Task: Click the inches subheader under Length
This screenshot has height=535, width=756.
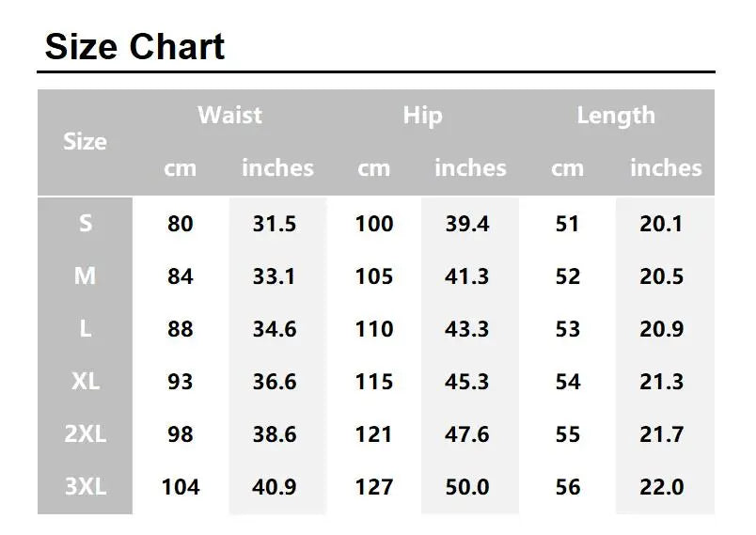Action: [x=666, y=168]
